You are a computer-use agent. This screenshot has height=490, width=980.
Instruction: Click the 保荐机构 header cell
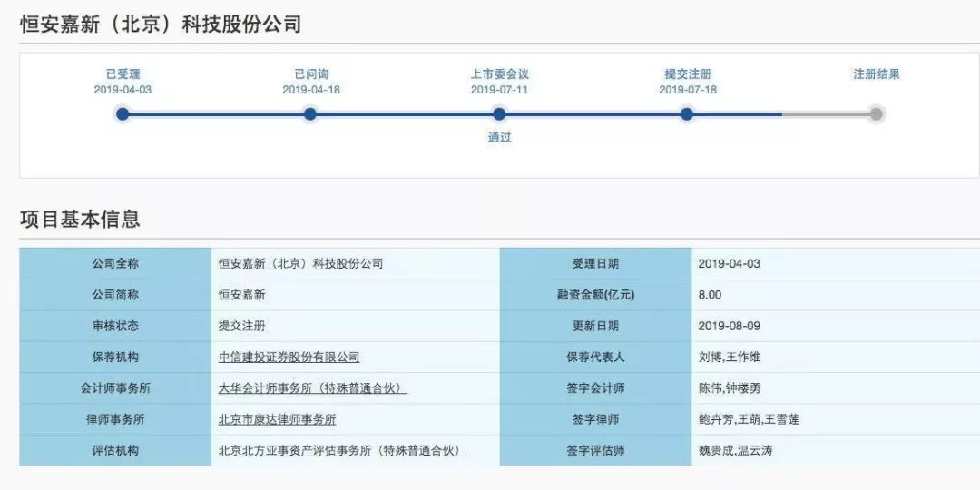click(115, 357)
